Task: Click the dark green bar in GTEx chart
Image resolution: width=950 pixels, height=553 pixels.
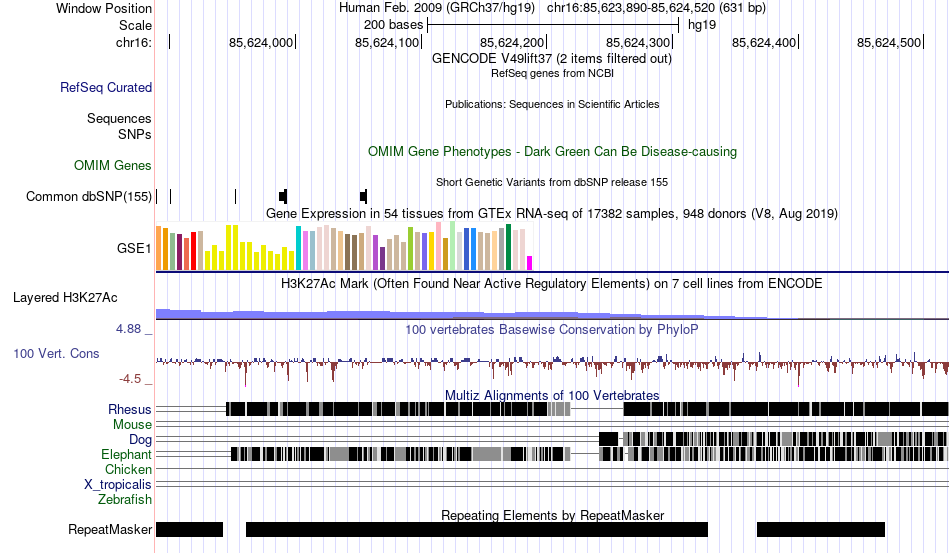Action: (508, 247)
